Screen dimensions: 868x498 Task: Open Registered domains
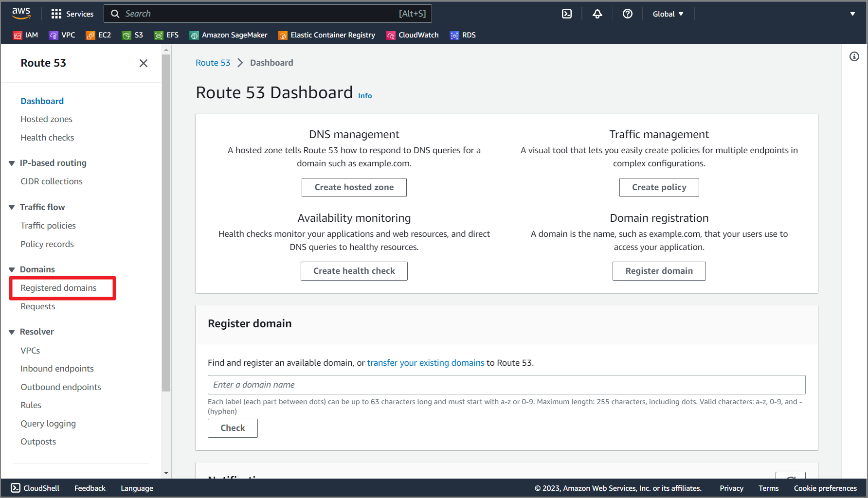click(x=58, y=288)
